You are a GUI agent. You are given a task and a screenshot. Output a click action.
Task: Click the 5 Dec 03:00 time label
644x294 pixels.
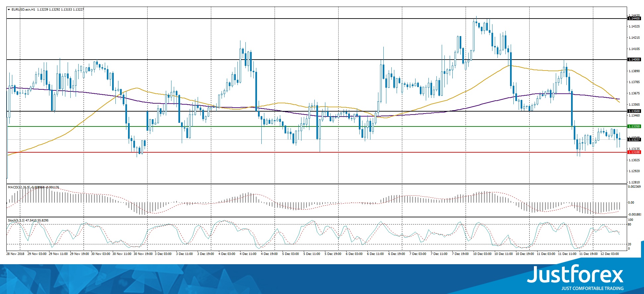[290, 254]
